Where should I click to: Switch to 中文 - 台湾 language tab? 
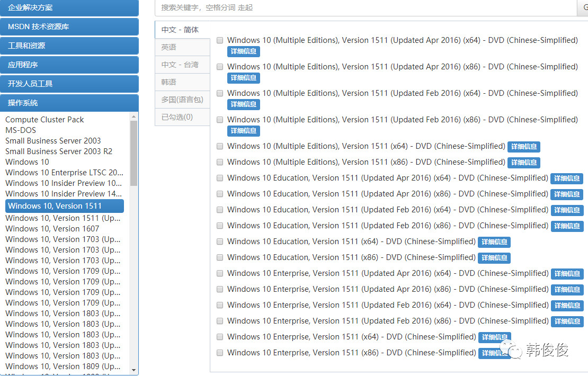[182, 65]
